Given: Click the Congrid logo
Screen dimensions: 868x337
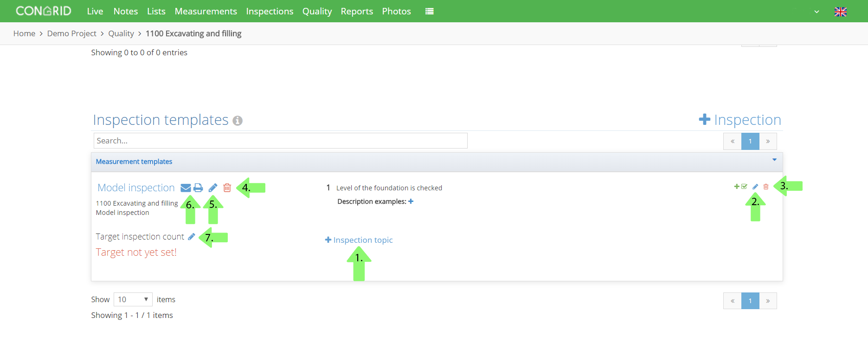Looking at the screenshot, I should [44, 11].
